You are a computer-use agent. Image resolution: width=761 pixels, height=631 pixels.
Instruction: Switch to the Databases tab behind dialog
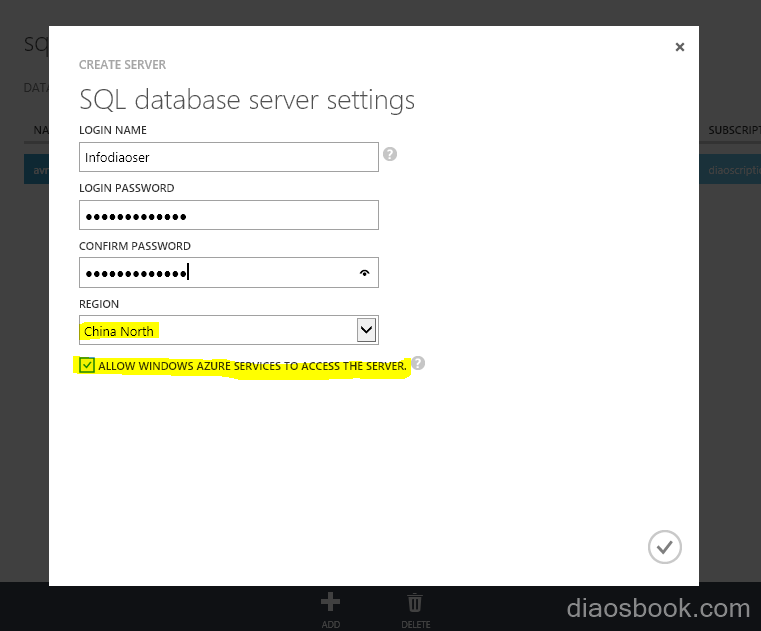[x=35, y=88]
